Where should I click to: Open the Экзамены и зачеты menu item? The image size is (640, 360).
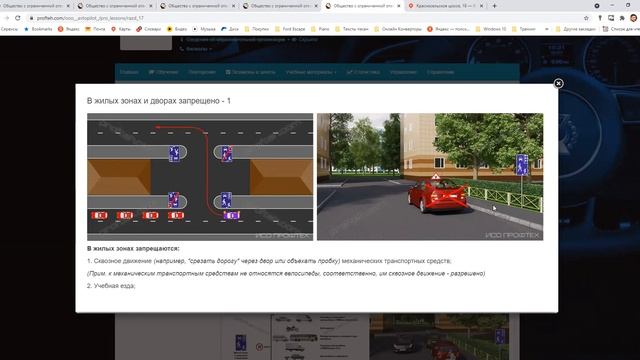tap(250, 72)
